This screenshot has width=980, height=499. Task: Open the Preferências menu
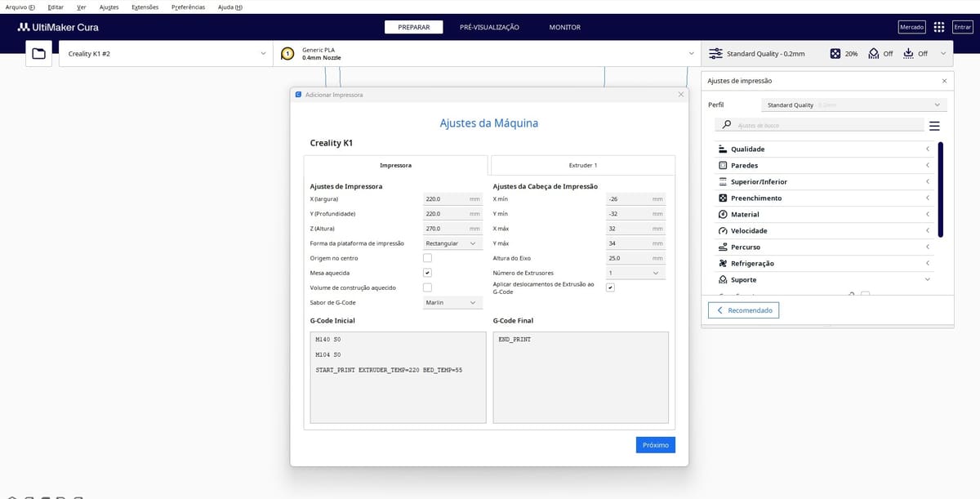[x=189, y=7]
